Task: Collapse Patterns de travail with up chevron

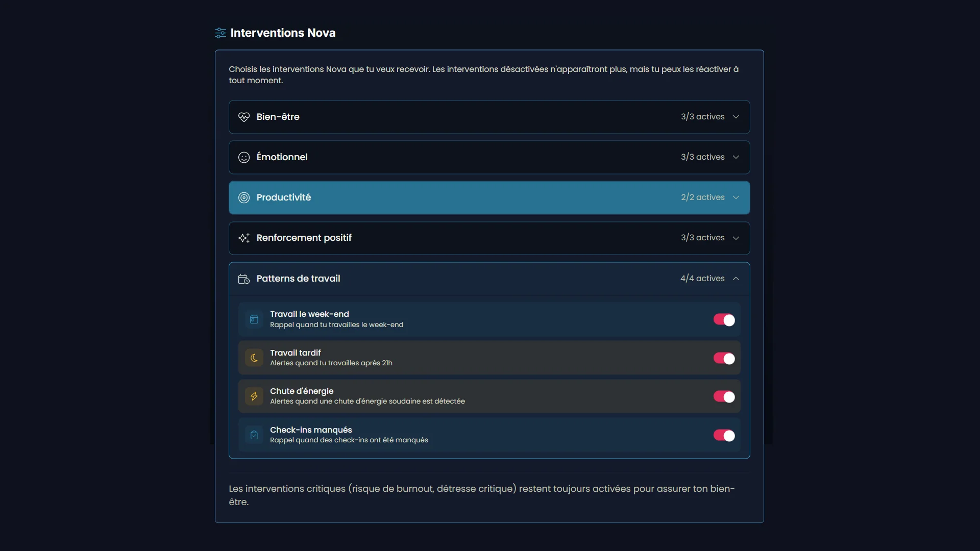Action: click(736, 279)
